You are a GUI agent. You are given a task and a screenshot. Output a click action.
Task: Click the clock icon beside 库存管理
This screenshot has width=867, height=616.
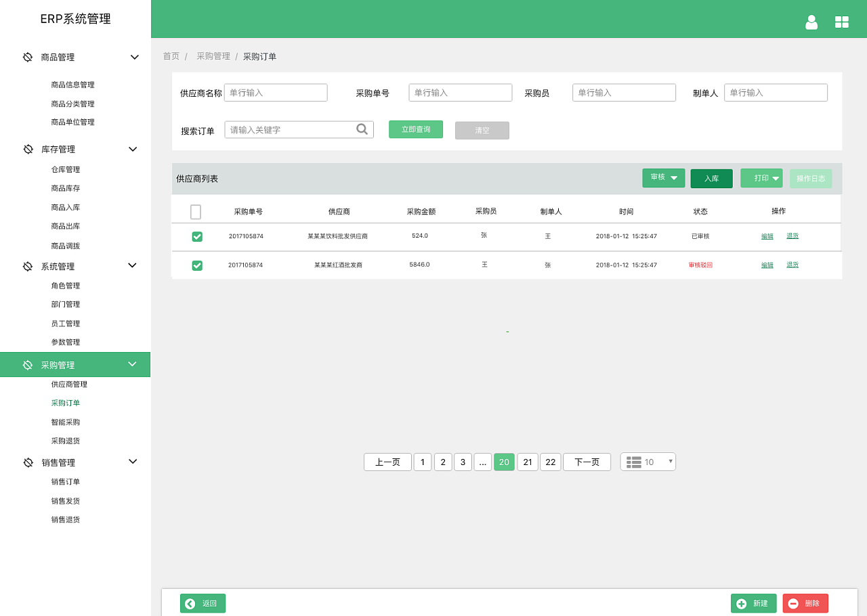pos(28,149)
